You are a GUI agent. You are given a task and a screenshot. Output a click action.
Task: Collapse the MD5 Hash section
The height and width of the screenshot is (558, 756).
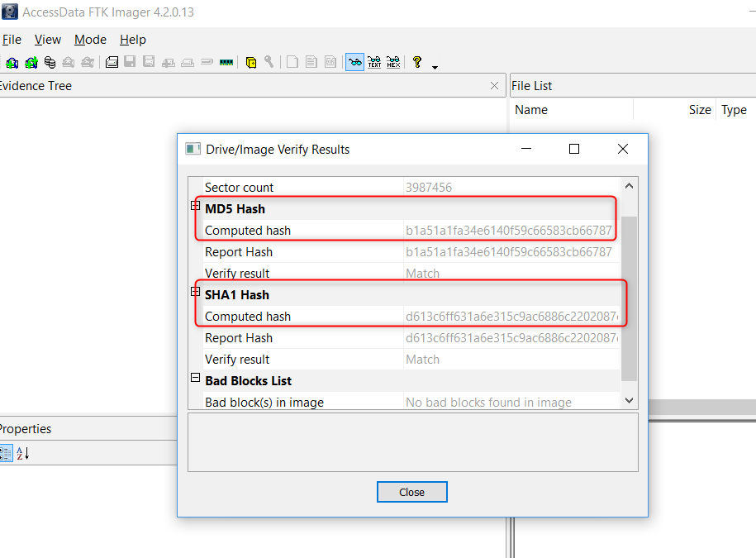pos(196,207)
